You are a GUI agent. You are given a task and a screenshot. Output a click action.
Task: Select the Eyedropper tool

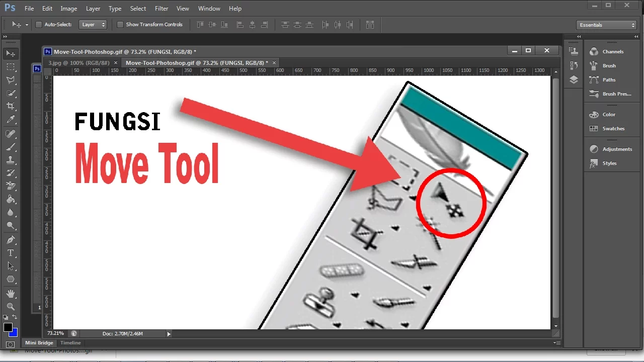click(11, 120)
